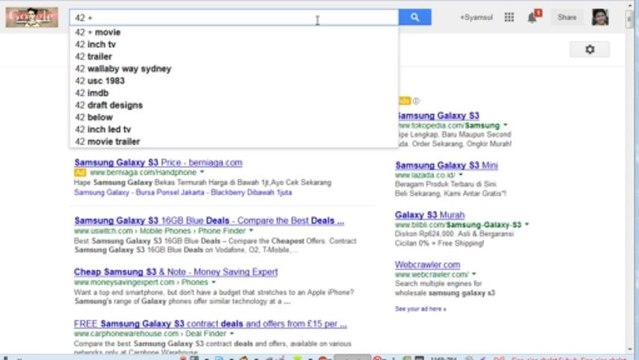This screenshot has height=360, width=639.
Task: Open the notifications bell
Action: tap(532, 18)
